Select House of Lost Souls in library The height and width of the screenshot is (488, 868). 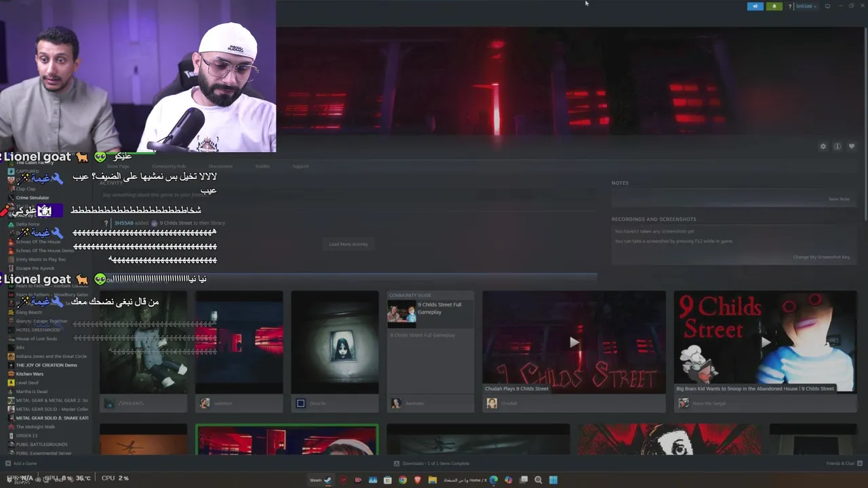[x=37, y=339]
